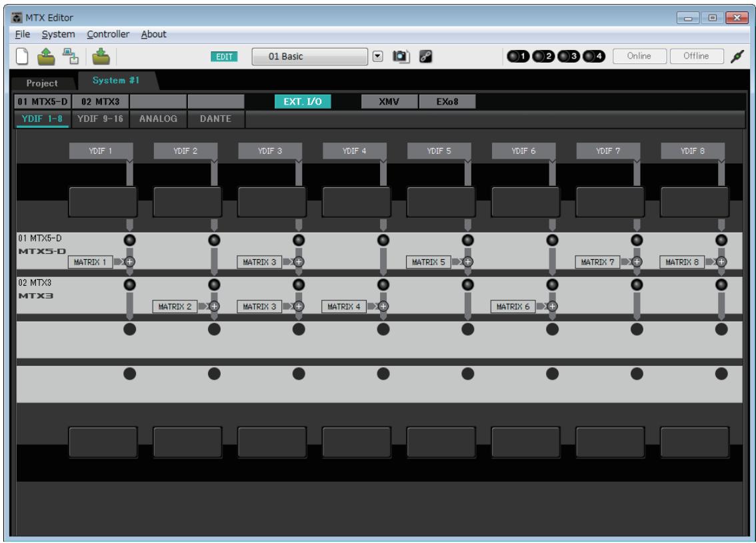Switch to the YDIF 9-16 tab
Image resolution: width=756 pixels, height=543 pixels.
(100, 119)
